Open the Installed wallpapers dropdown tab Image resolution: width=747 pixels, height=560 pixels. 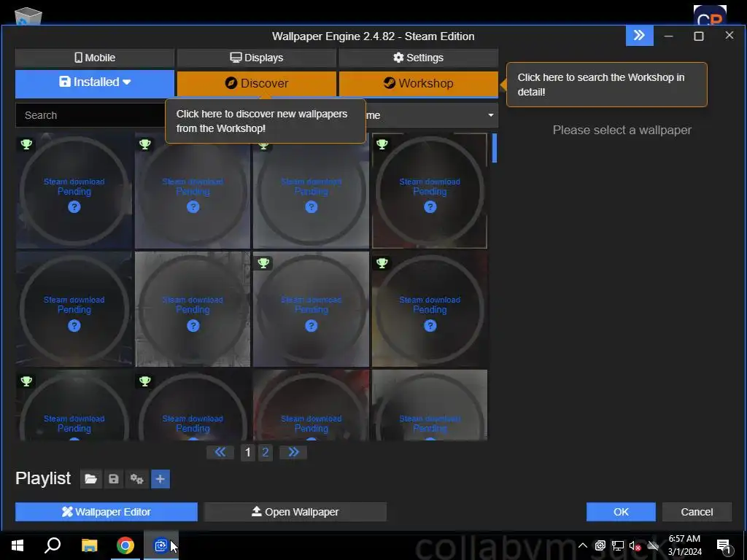(x=95, y=83)
